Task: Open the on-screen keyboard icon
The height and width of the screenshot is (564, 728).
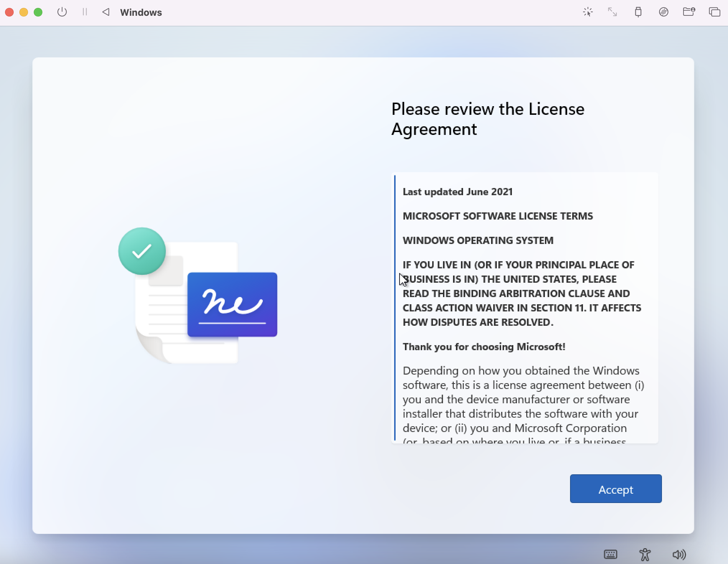Action: pos(610,554)
